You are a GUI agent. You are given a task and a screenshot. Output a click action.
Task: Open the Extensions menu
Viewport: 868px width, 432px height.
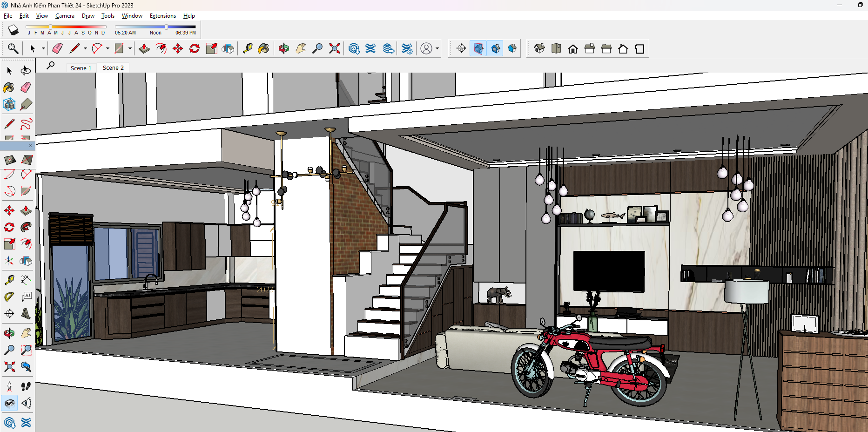[x=162, y=16]
